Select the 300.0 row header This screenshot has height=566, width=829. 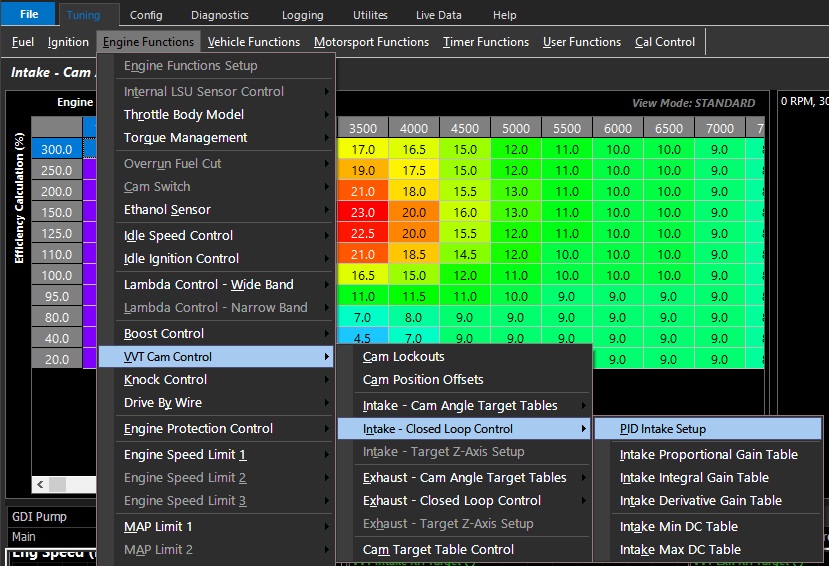click(57, 149)
